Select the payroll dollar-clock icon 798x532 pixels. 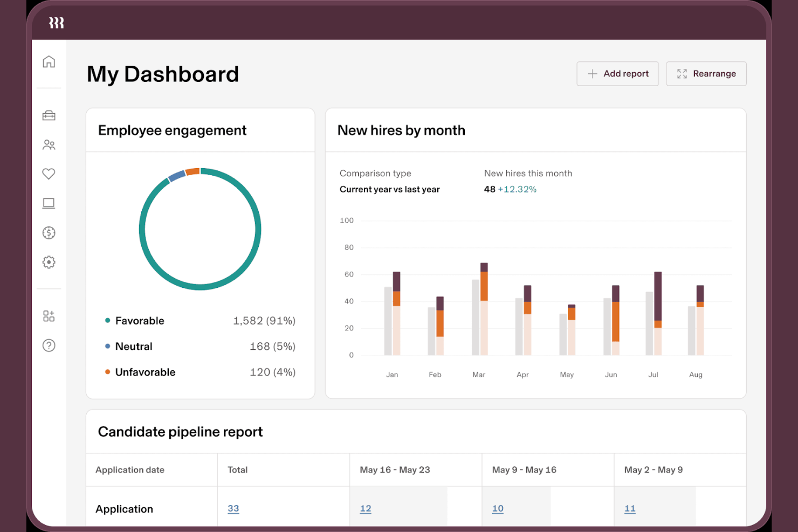49,232
